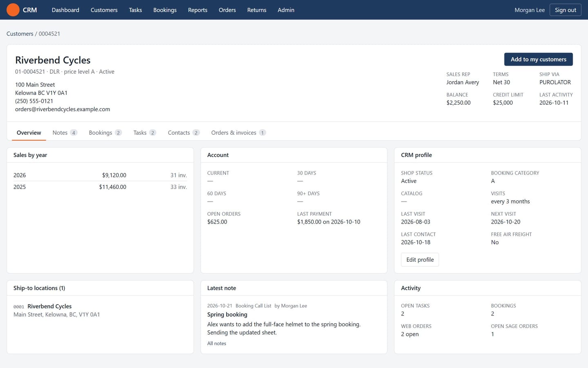The width and height of the screenshot is (588, 368).
Task: Click the Ship-to locations (1) heading
Action: pos(39,288)
